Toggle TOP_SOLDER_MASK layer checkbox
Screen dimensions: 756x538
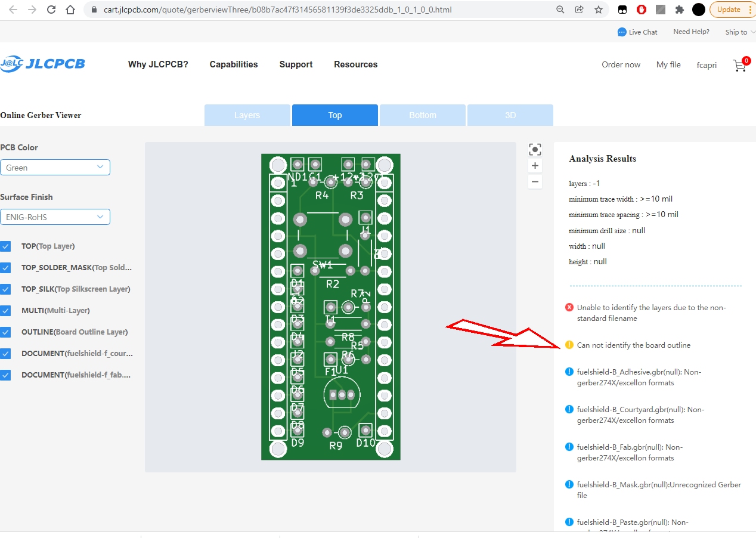click(x=5, y=268)
